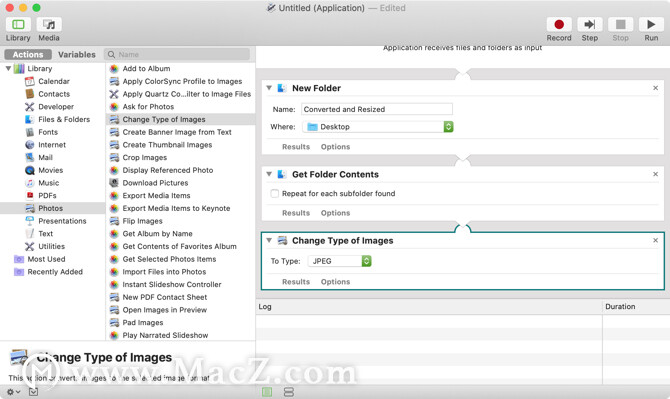
Task: Toggle the Library sidebar button
Action: coord(18,25)
